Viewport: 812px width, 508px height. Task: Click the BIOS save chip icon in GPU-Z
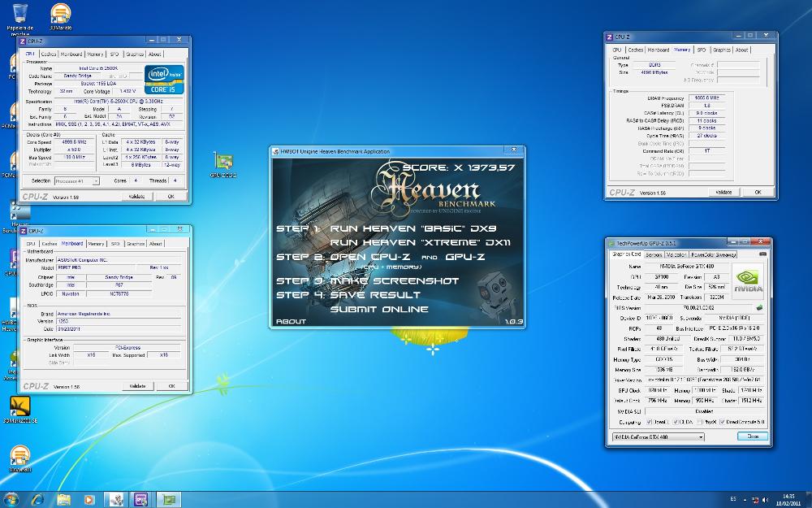coord(759,308)
